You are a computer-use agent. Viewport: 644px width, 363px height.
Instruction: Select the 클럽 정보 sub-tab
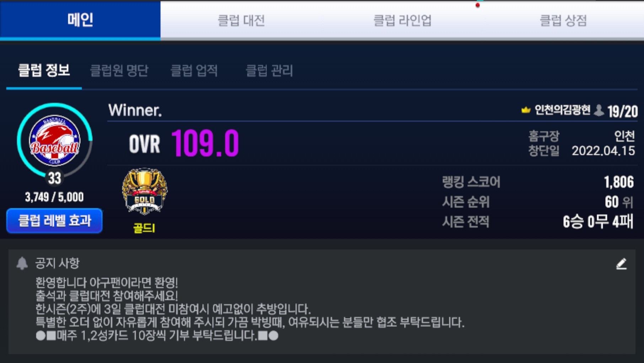tap(44, 70)
